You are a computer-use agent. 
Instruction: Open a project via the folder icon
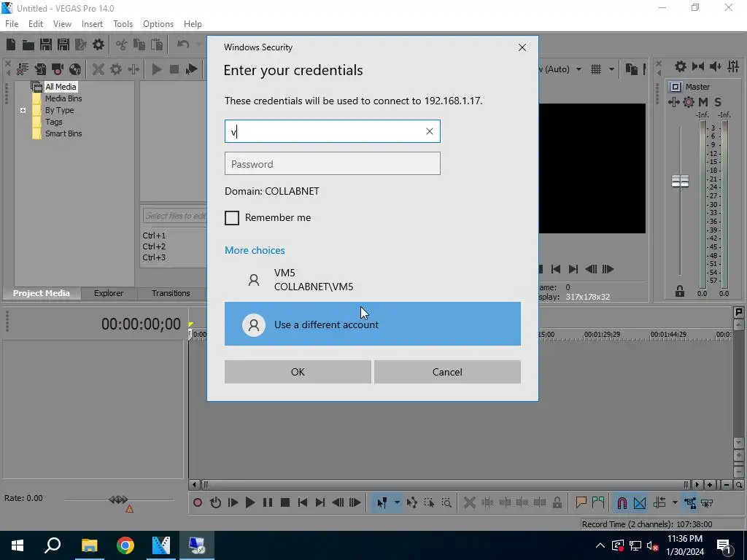pos(28,44)
